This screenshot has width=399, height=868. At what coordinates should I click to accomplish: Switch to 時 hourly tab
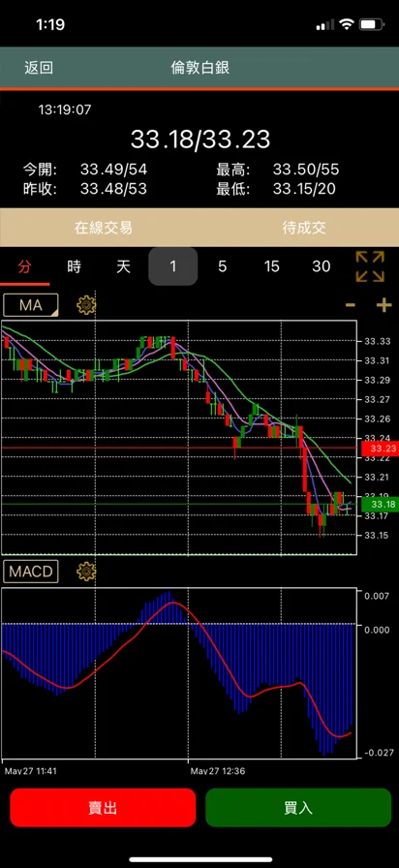click(75, 266)
